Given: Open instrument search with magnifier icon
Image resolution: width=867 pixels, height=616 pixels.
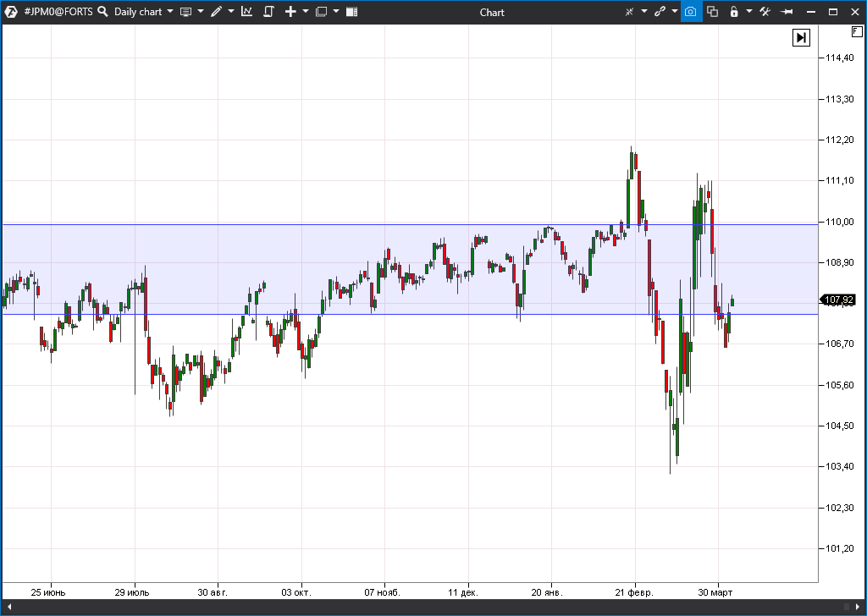Looking at the screenshot, I should 102,12.
